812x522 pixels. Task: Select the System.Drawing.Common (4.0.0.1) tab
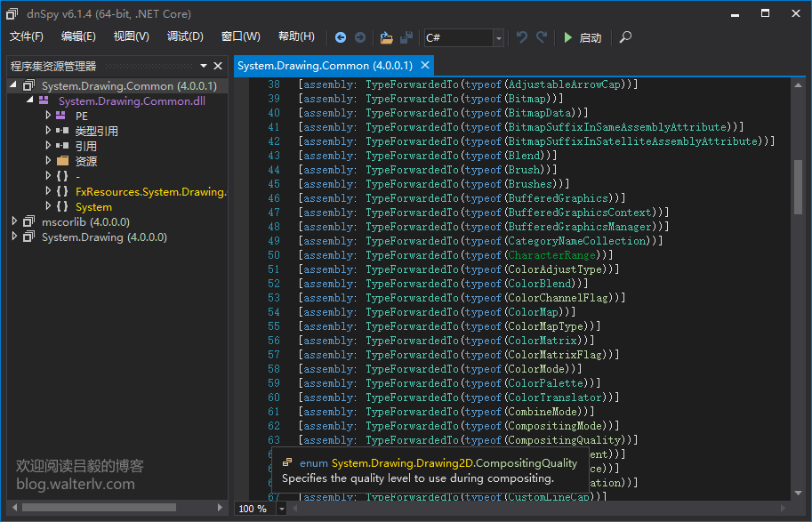tap(326, 66)
